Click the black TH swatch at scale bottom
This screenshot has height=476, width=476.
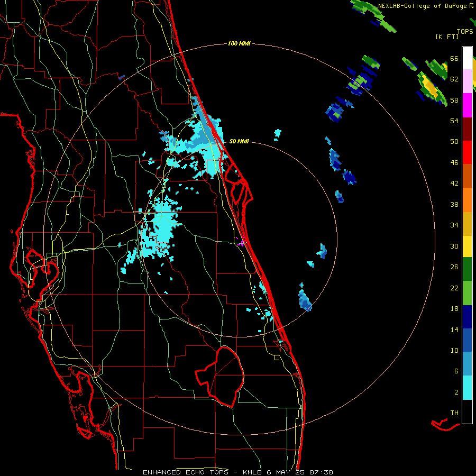pos(467,411)
